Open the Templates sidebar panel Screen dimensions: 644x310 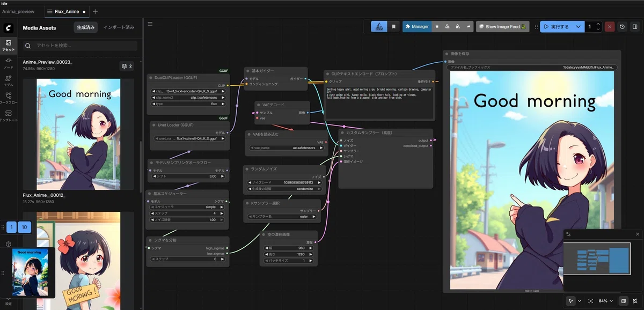(x=9, y=116)
